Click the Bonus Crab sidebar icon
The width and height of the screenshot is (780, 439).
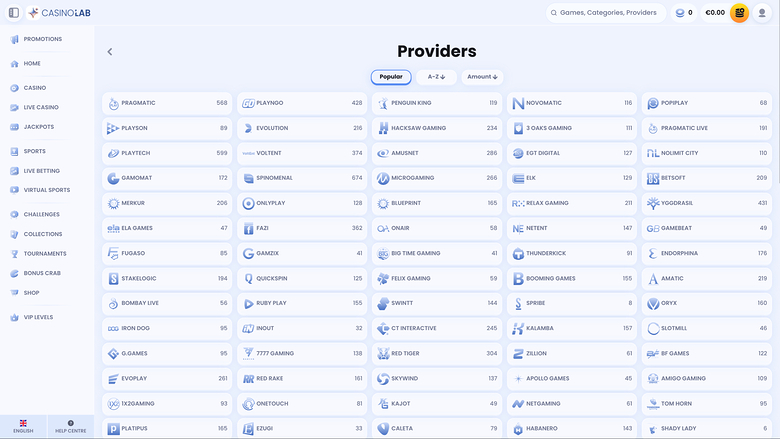(14, 273)
